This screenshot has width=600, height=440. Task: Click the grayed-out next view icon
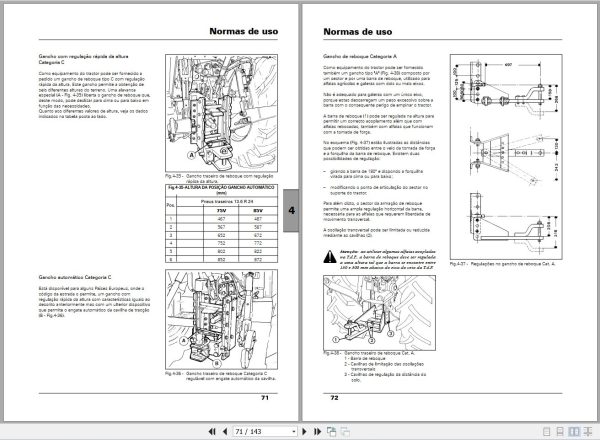pyautogui.click(x=345, y=432)
